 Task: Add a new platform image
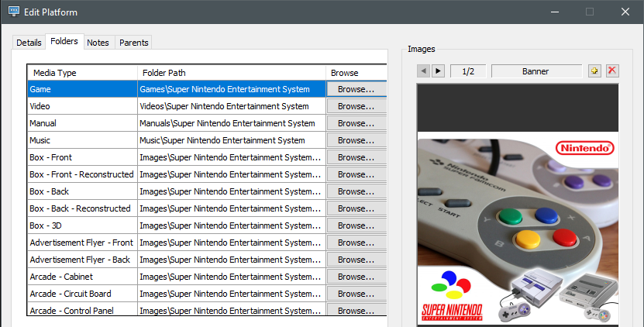coord(594,71)
